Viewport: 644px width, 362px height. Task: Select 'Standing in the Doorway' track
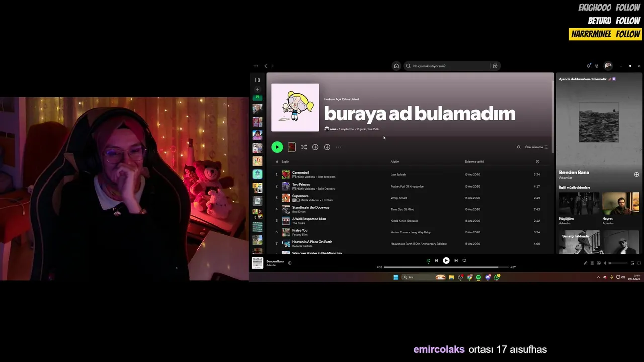[311, 208]
